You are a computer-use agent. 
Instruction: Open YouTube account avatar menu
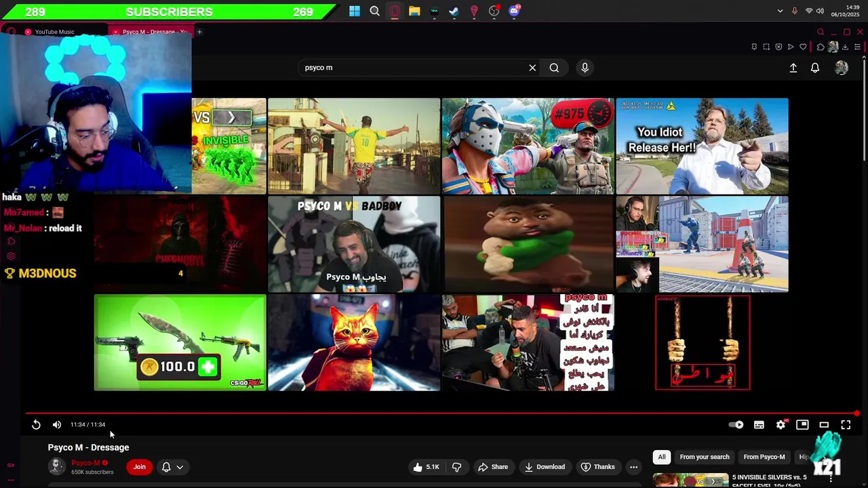(842, 68)
